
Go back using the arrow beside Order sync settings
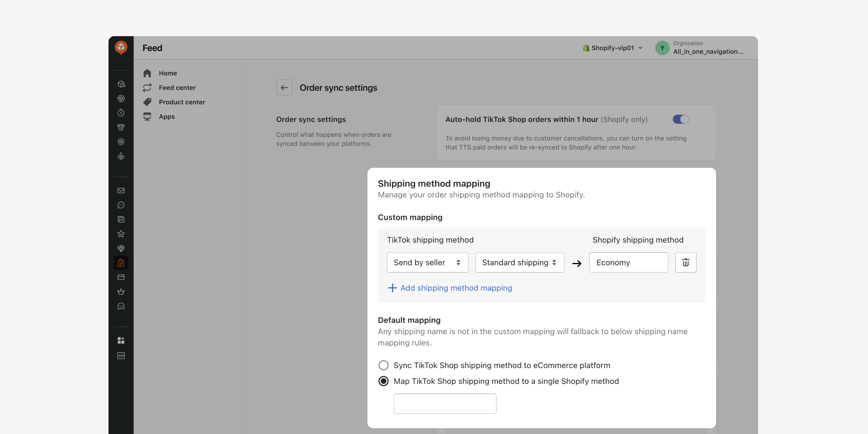[x=284, y=88]
